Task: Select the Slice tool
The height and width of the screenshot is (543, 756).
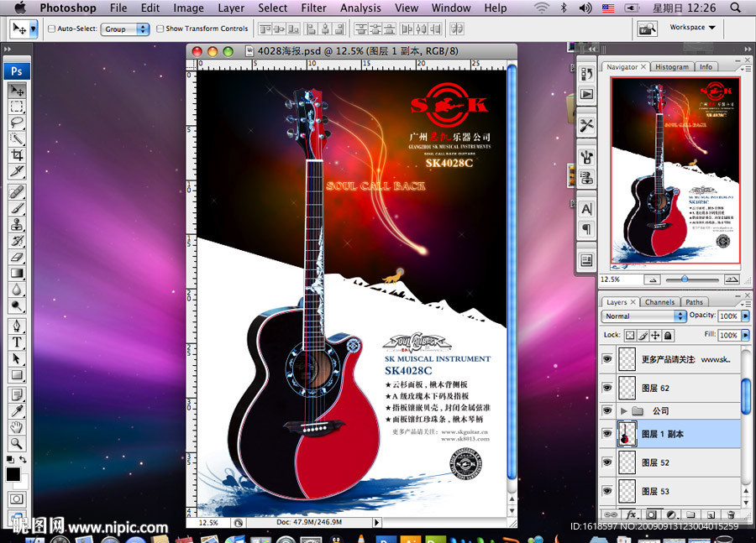Action: click(17, 171)
